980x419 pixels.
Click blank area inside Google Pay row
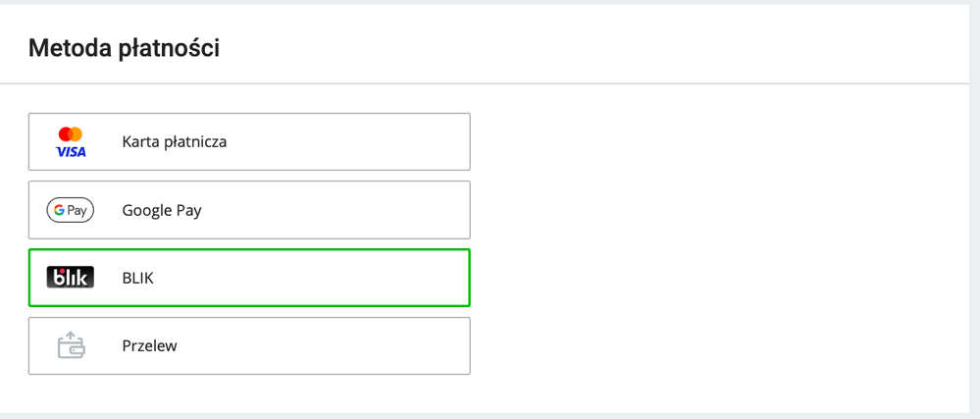pos(337,210)
